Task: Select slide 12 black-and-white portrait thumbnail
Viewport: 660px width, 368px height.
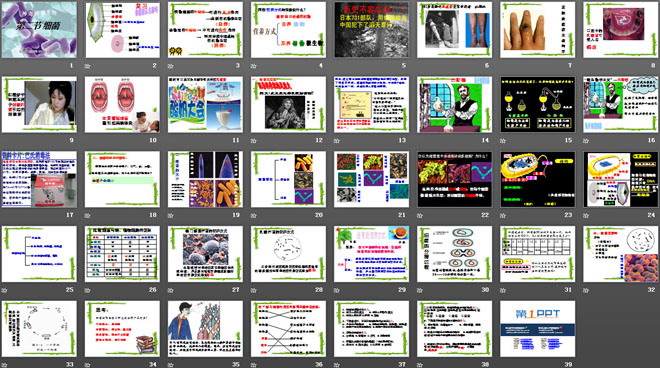Action: 288,104
